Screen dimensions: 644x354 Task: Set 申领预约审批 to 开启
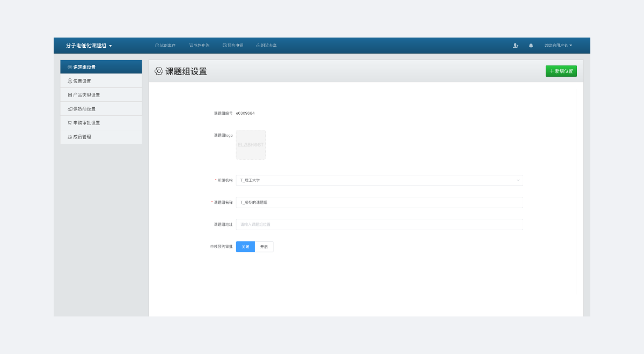(x=264, y=247)
